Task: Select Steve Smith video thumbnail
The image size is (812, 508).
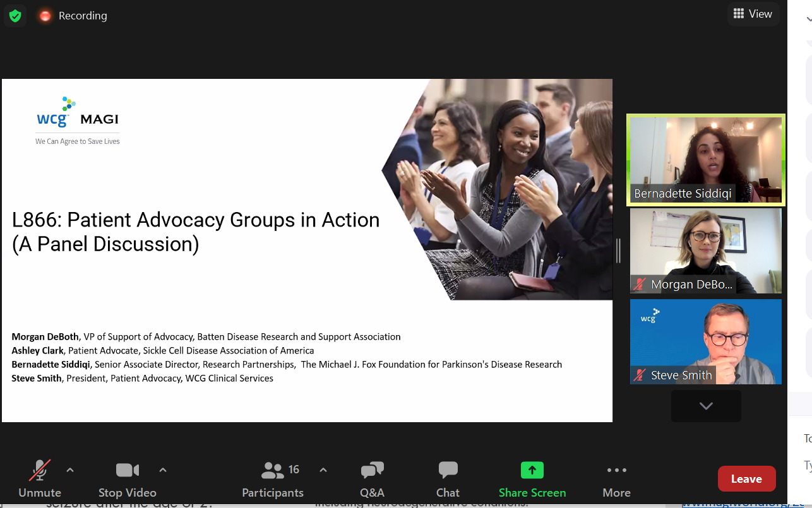Action: click(x=706, y=341)
